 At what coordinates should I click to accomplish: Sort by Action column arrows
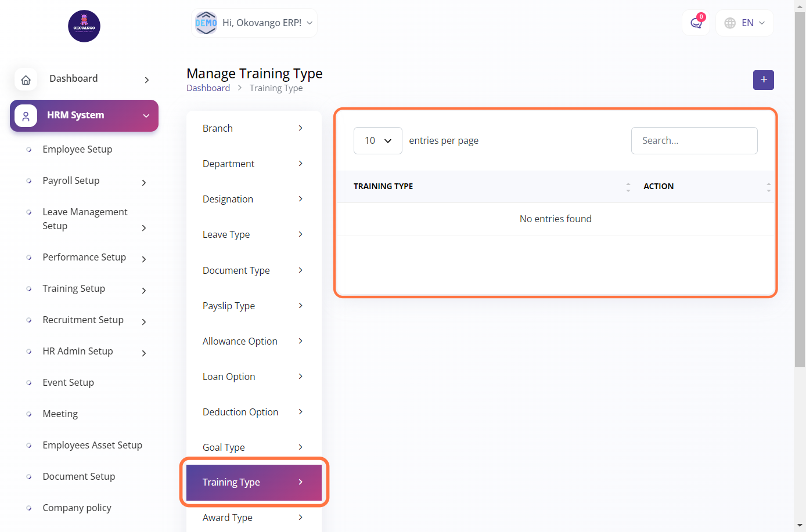[x=768, y=187]
